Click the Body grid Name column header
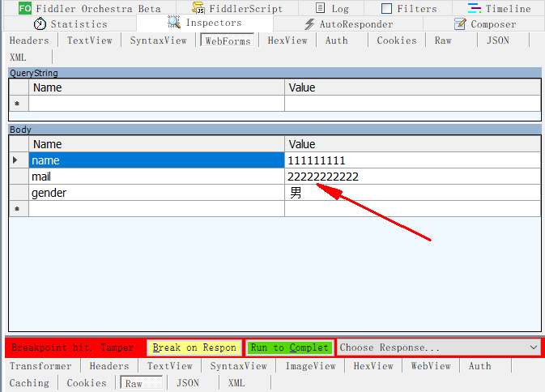 tap(156, 144)
